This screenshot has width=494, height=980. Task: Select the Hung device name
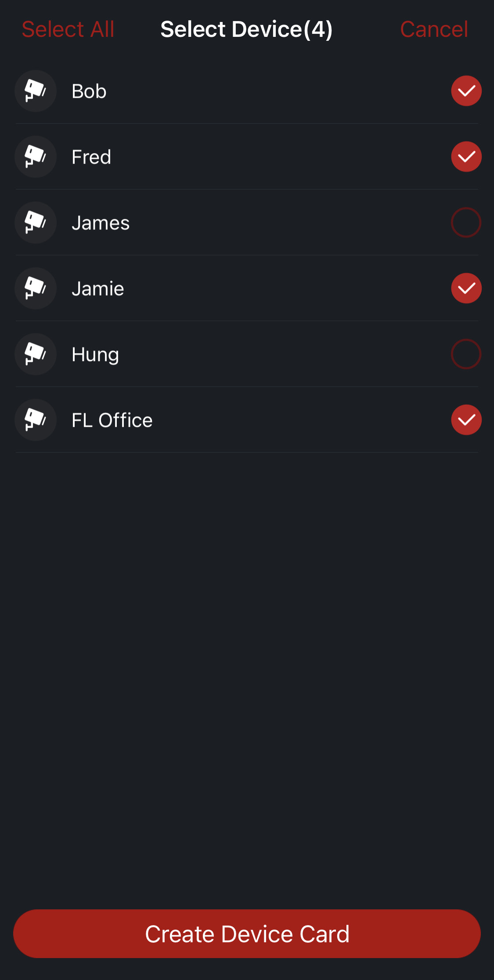tap(95, 355)
